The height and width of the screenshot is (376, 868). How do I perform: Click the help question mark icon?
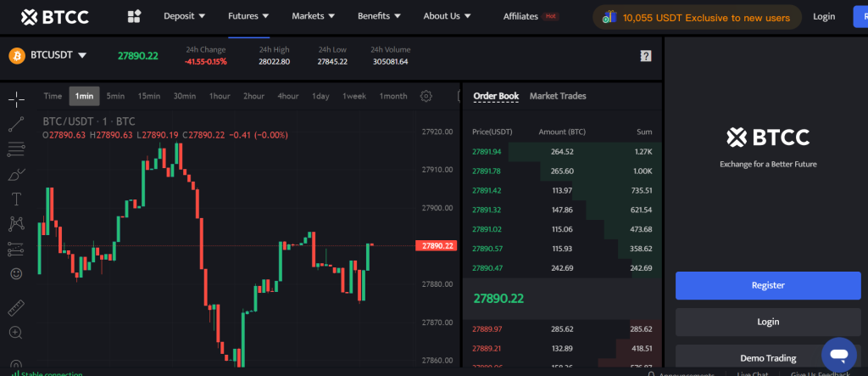coord(645,55)
